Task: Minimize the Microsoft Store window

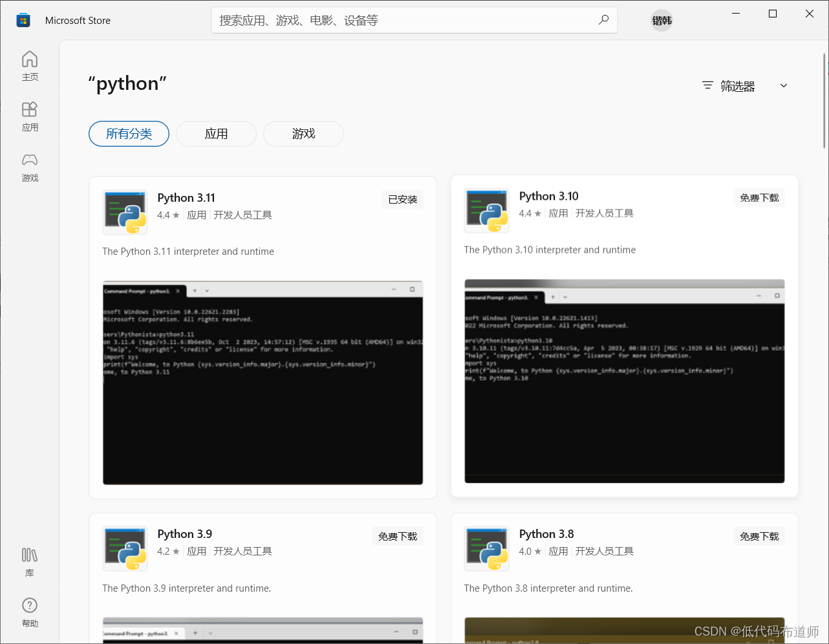Action: click(736, 14)
